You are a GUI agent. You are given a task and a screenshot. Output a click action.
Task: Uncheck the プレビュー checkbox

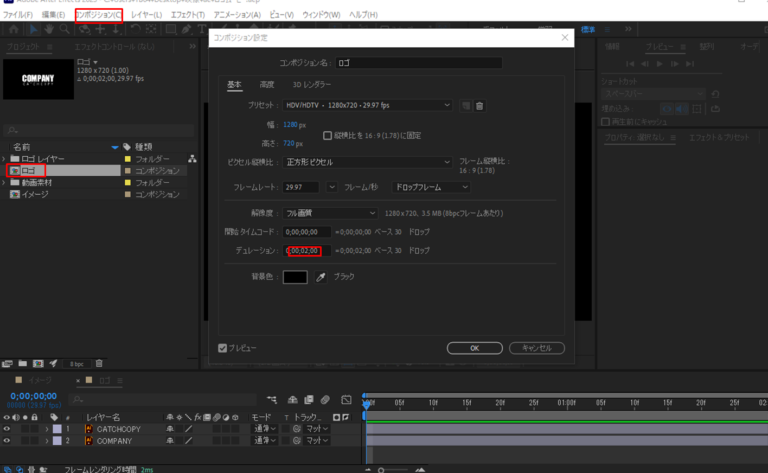[223, 347]
